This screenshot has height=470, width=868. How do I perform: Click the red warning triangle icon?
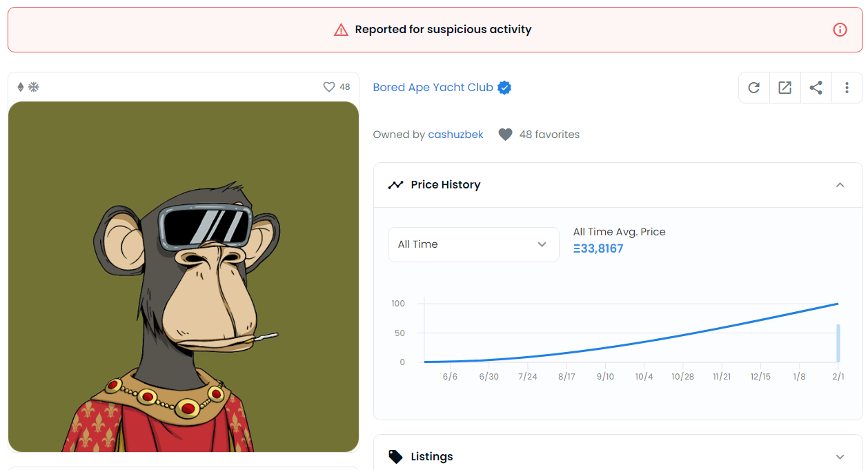pos(341,30)
